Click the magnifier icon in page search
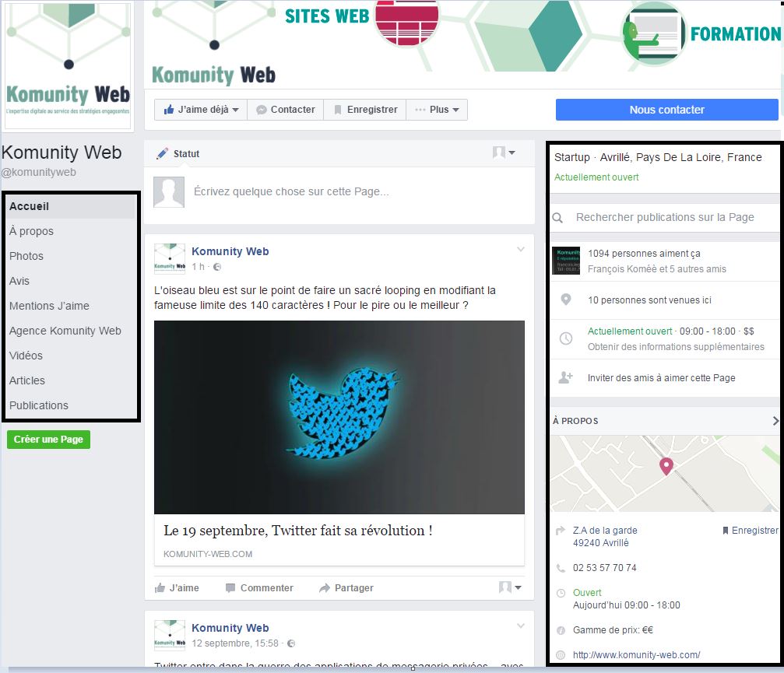Image resolution: width=784 pixels, height=673 pixels. pyautogui.click(x=557, y=218)
